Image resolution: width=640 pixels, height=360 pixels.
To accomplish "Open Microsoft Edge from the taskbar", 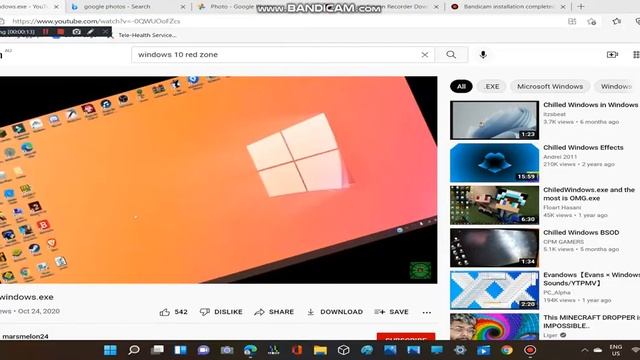I will (250, 350).
